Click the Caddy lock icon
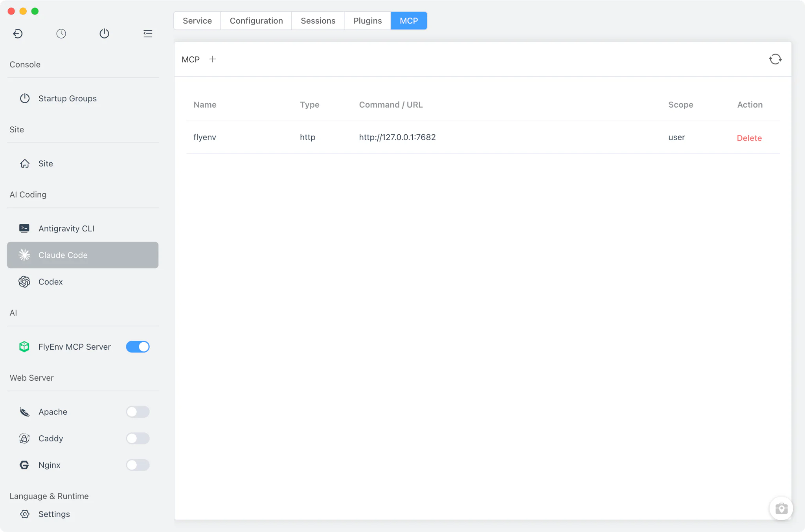This screenshot has width=805, height=532. coord(24,438)
